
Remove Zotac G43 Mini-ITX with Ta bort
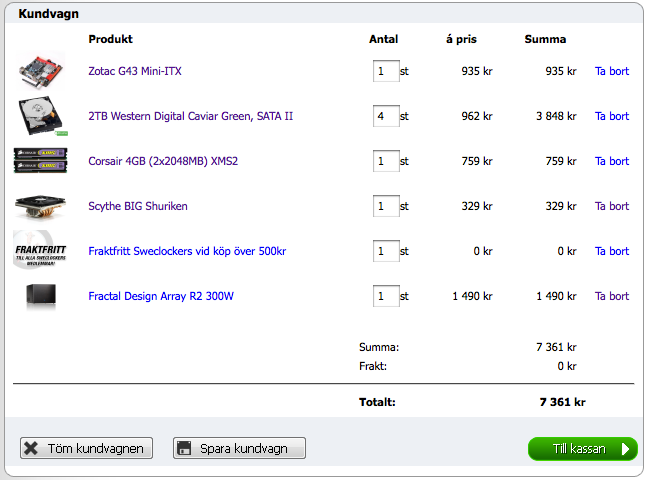[611, 72]
